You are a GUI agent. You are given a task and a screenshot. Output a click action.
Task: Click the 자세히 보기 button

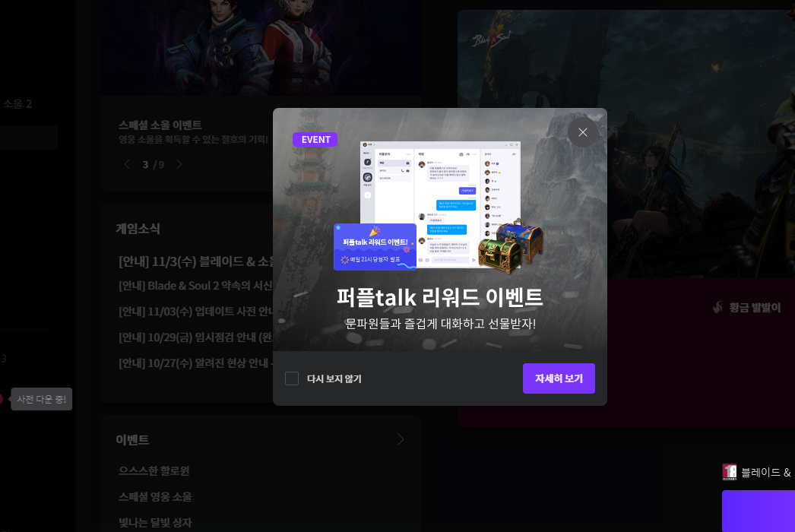(559, 378)
